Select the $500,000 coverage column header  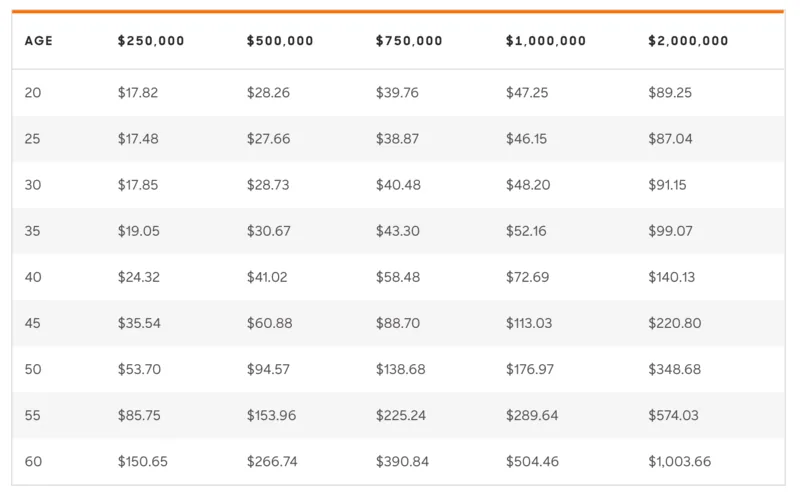(x=280, y=42)
